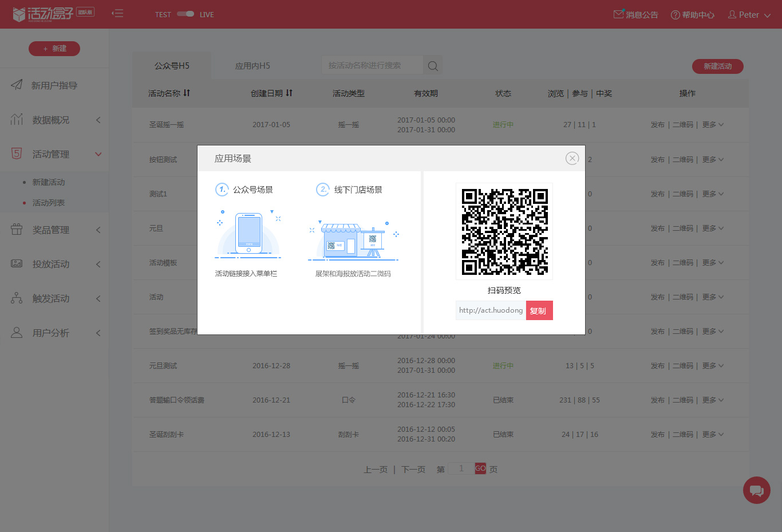Click the 活动盒子 logo in header
This screenshot has width=782, height=532.
click(43, 14)
